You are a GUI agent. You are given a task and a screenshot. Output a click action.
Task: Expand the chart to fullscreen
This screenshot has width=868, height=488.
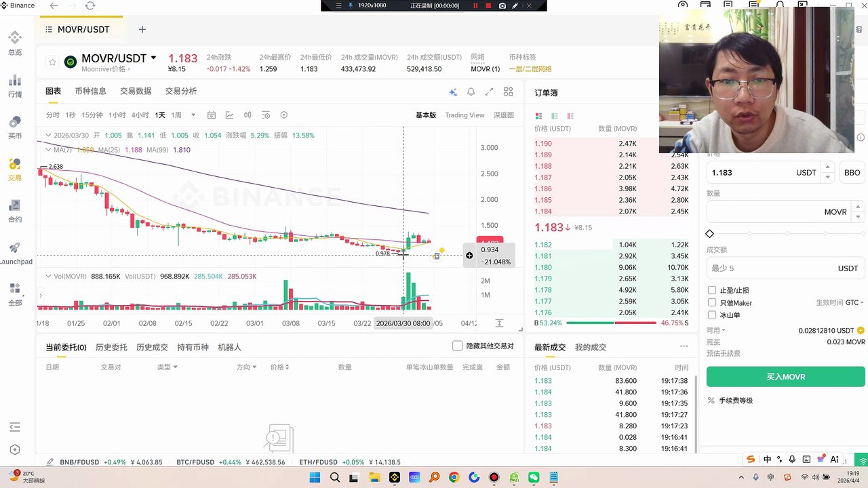click(489, 92)
